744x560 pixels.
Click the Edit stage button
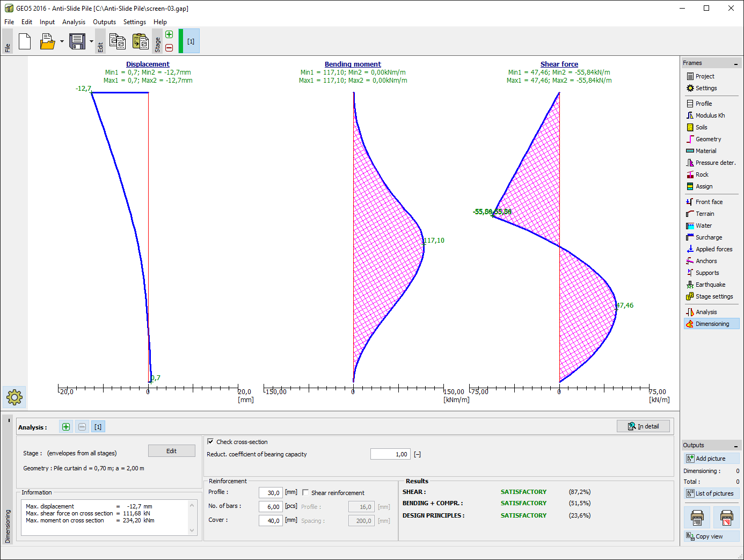click(x=171, y=451)
